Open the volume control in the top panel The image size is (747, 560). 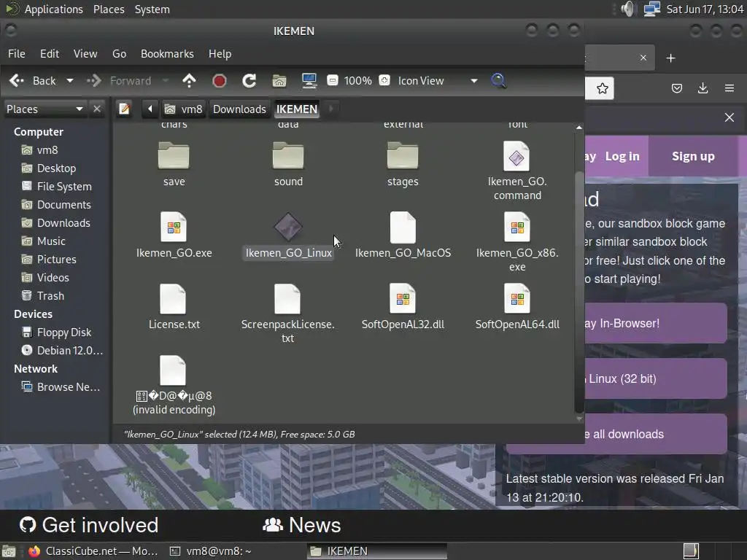tap(628, 9)
